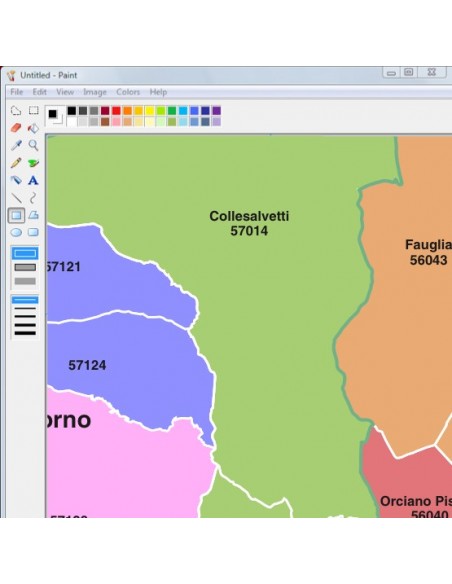The image size is (452, 584).
Task: Pick the lime green color swatch
Action: [x=161, y=111]
